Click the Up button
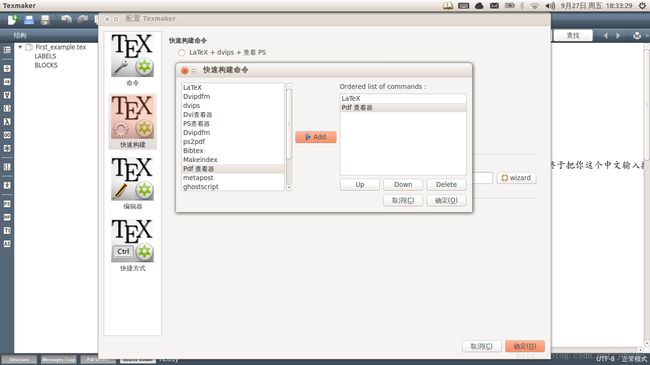650x365 pixels. pyautogui.click(x=359, y=185)
